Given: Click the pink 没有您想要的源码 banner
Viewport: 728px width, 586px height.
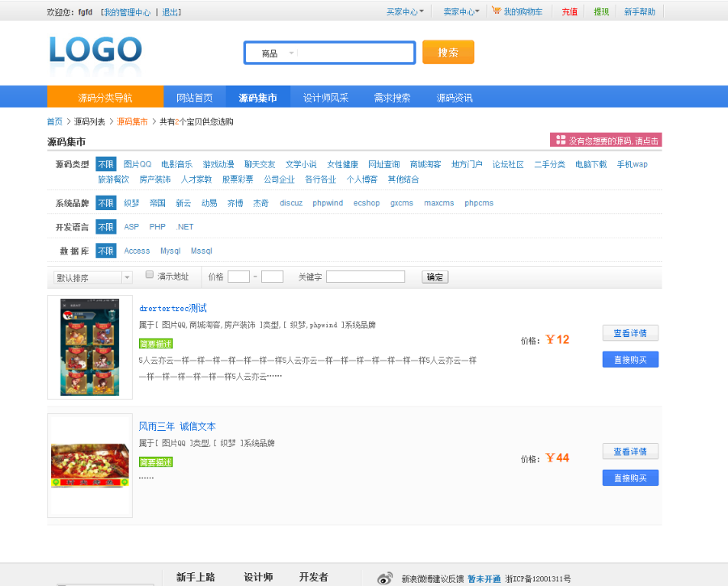Looking at the screenshot, I should pyautogui.click(x=606, y=140).
